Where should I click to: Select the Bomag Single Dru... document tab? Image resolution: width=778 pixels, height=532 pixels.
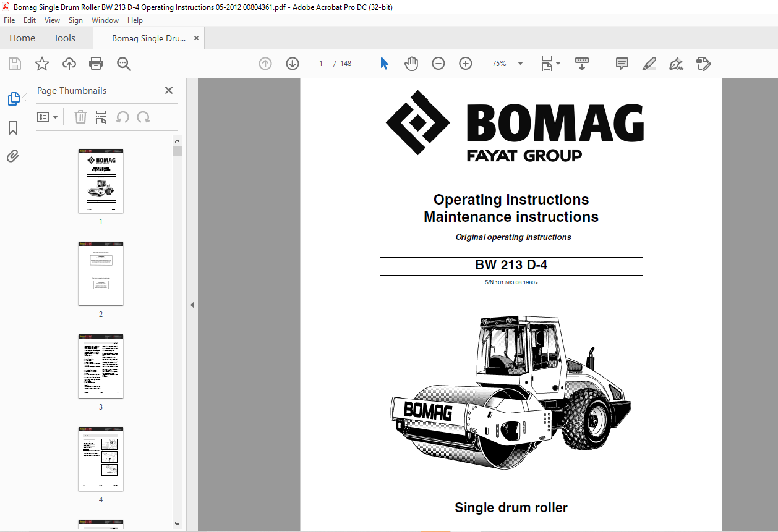coord(148,38)
